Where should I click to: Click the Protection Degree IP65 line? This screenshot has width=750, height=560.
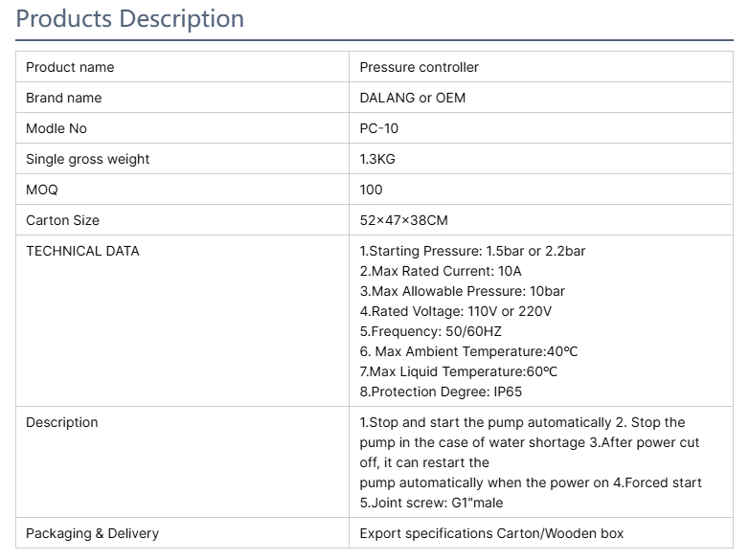tap(440, 392)
